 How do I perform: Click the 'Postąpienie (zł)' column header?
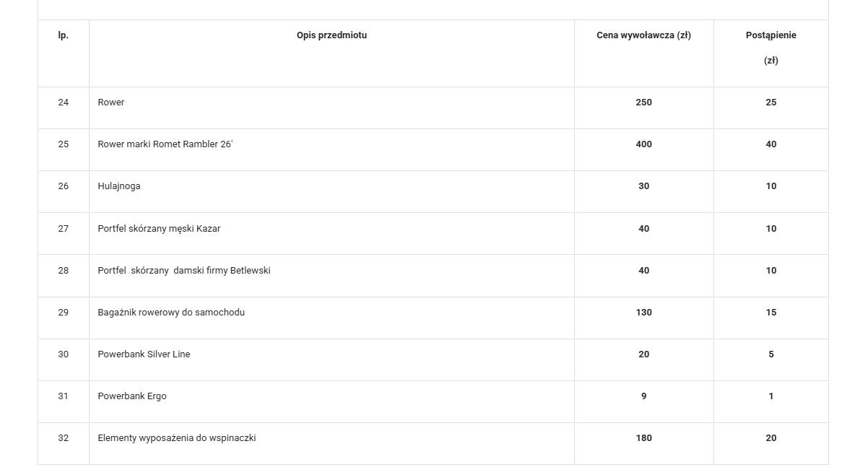click(771, 48)
